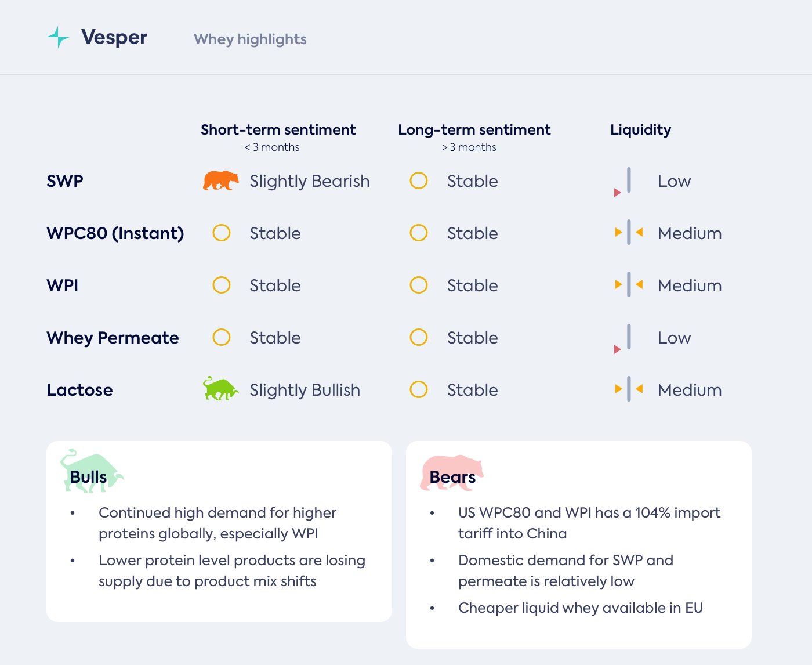Click the orange bear icon for SWP
This screenshot has height=665, width=812.
point(220,180)
